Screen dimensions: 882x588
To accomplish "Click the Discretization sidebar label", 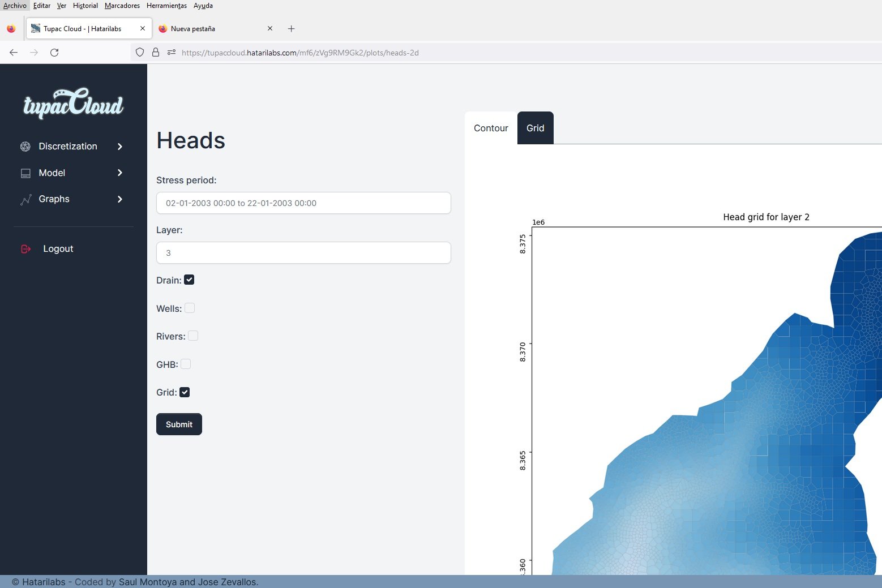I will [x=68, y=147].
